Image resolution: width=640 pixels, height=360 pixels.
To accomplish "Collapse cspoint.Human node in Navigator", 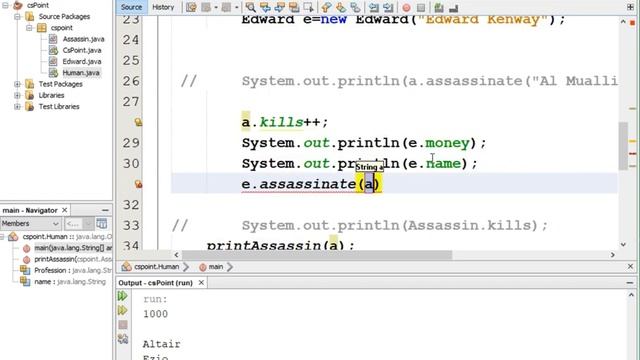I will pyautogui.click(x=2, y=237).
